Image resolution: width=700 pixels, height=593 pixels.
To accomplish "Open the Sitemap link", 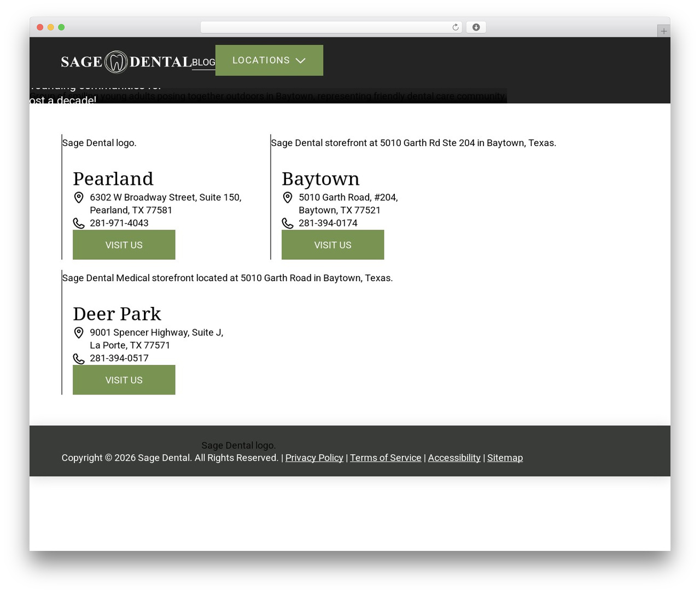I will (x=505, y=458).
